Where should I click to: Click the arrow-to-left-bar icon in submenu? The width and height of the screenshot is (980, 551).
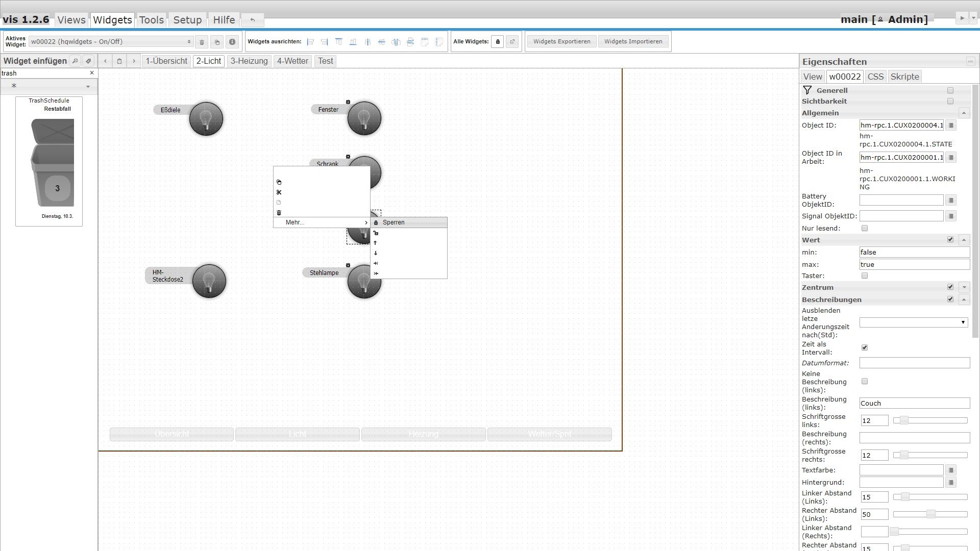click(376, 273)
